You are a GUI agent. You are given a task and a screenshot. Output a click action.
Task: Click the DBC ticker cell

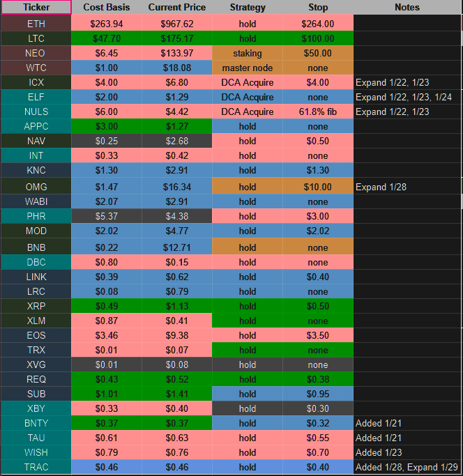36,262
